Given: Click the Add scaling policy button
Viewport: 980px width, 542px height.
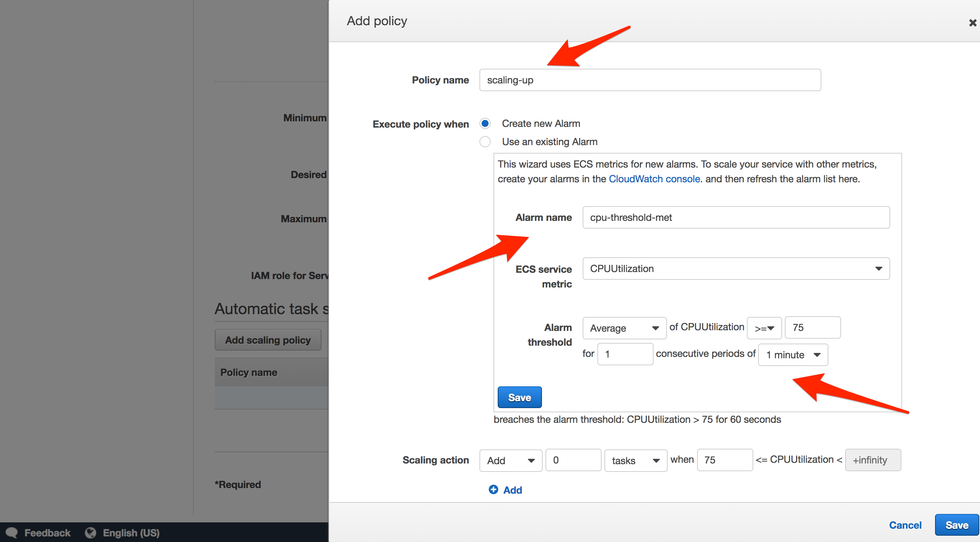Looking at the screenshot, I should 268,340.
